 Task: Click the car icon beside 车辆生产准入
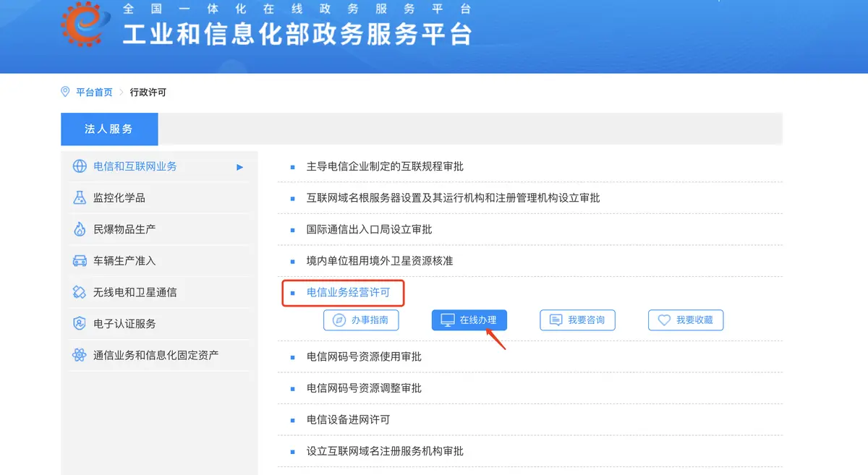pos(80,261)
